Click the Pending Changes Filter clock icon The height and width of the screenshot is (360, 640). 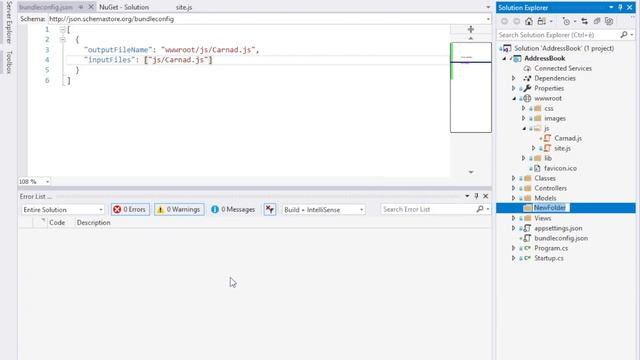(566, 21)
